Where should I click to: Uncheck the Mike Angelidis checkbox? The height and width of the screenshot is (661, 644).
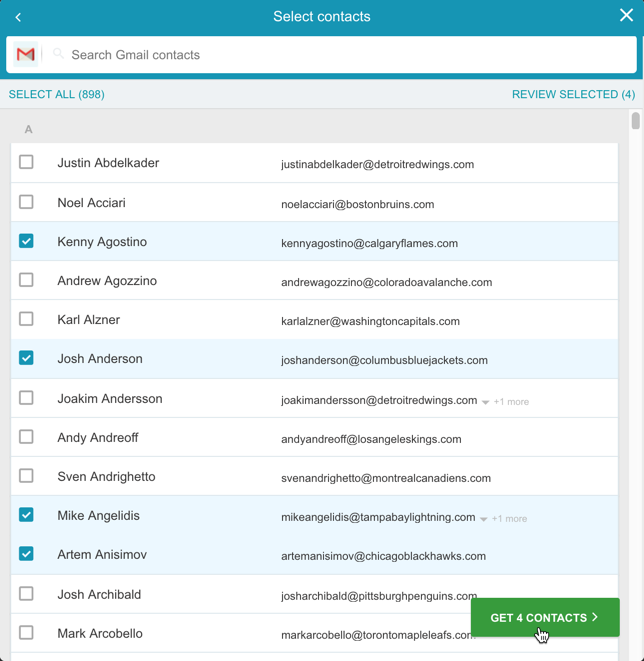tap(26, 515)
